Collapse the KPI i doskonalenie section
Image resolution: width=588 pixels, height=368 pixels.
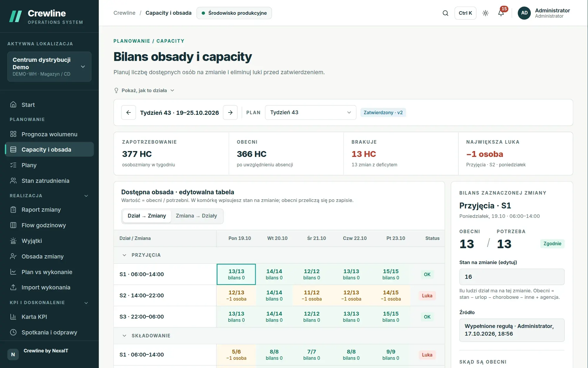86,303
